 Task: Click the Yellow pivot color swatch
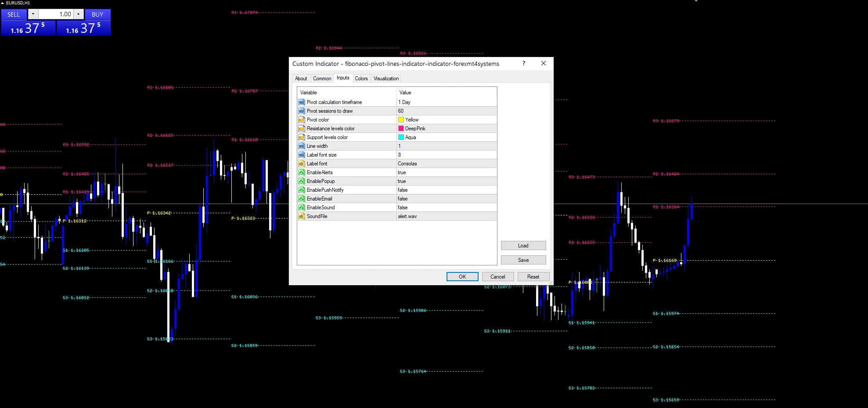[401, 120]
